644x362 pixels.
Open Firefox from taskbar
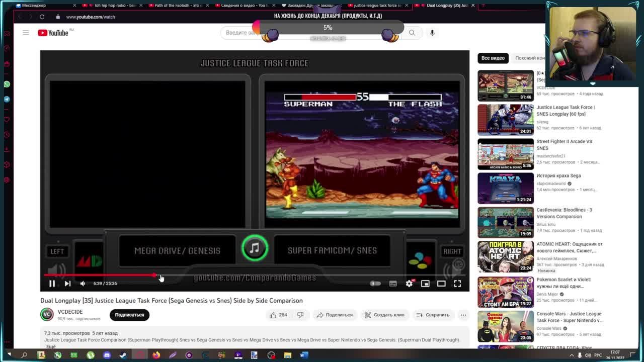156,355
